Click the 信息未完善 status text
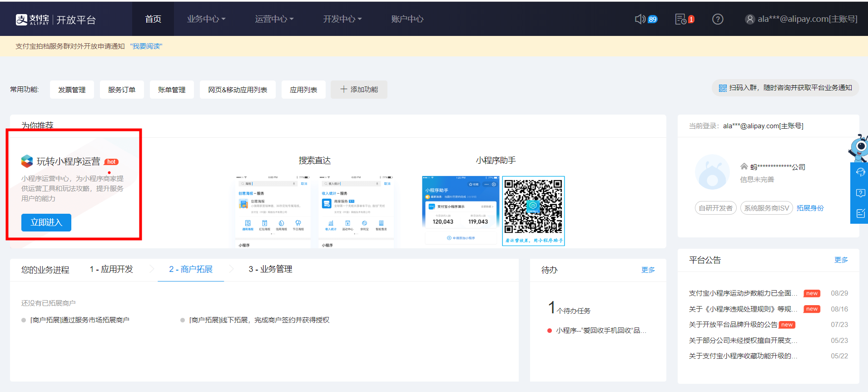The image size is (868, 392). (x=757, y=180)
